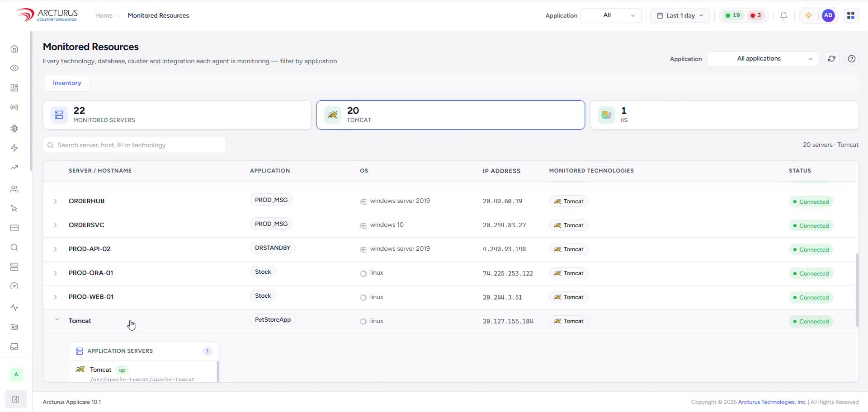Expand the ORDERHUB server row
Image resolution: width=868 pixels, height=412 pixels.
pyautogui.click(x=55, y=201)
